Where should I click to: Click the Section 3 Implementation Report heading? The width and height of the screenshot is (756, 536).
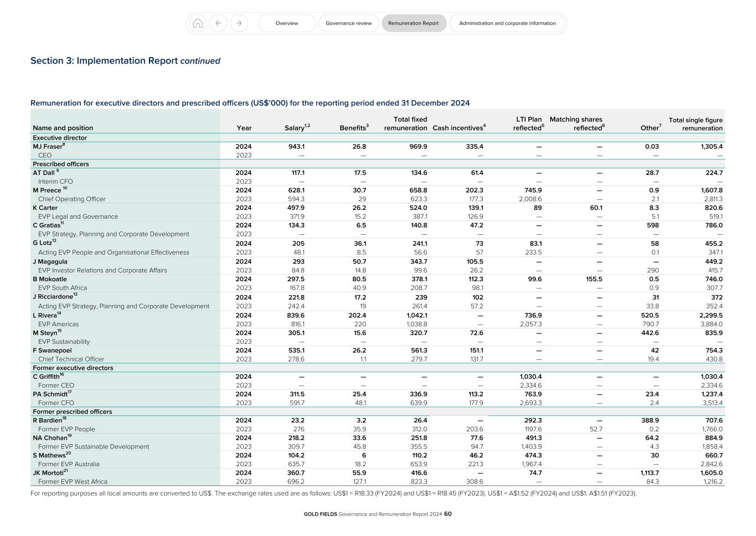coord(125,60)
